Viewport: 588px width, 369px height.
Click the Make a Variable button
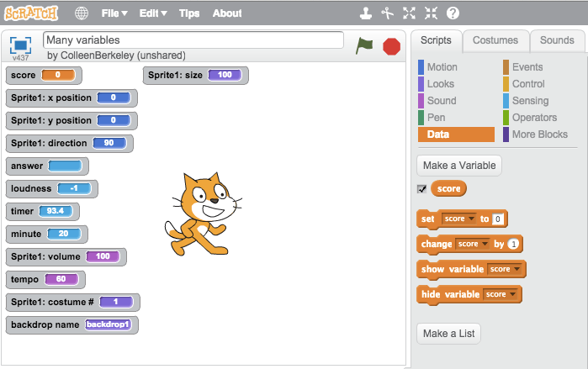tap(459, 166)
